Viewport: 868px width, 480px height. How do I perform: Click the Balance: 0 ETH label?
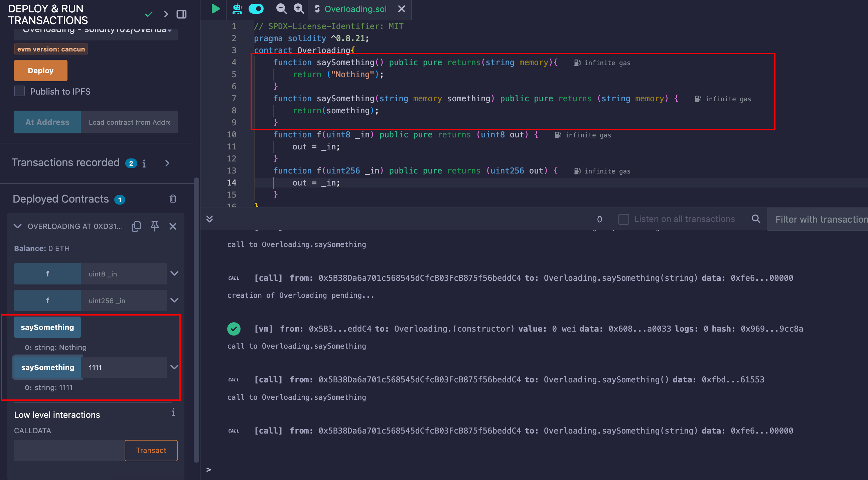[42, 248]
